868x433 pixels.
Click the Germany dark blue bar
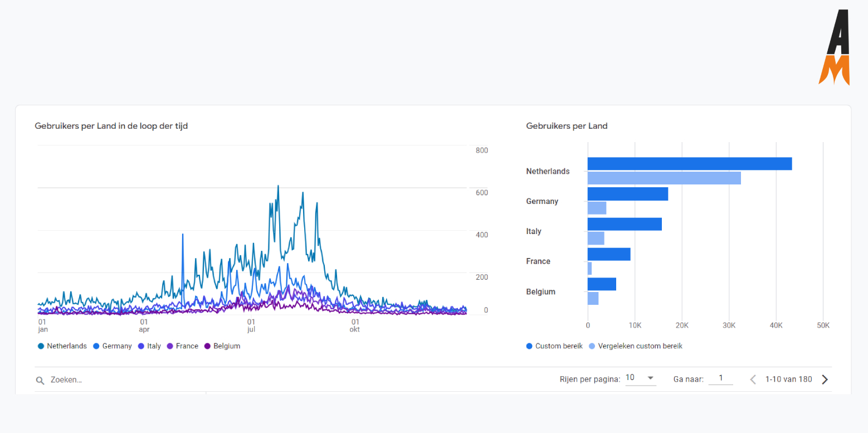[628, 194]
